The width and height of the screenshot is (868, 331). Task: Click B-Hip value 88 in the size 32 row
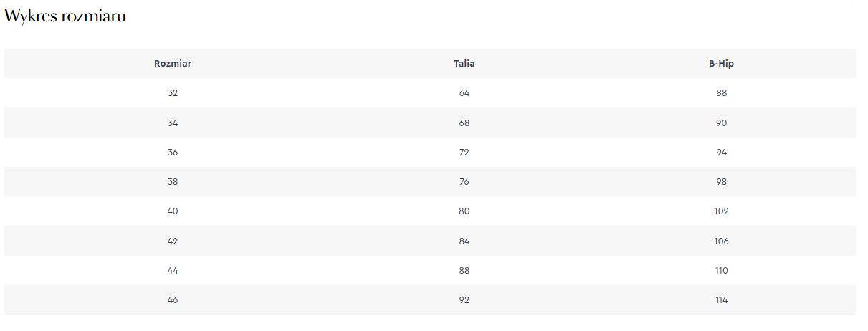coord(721,93)
